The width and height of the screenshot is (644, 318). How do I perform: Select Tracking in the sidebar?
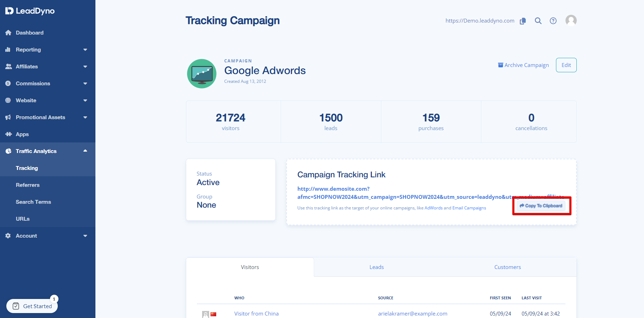48,168
